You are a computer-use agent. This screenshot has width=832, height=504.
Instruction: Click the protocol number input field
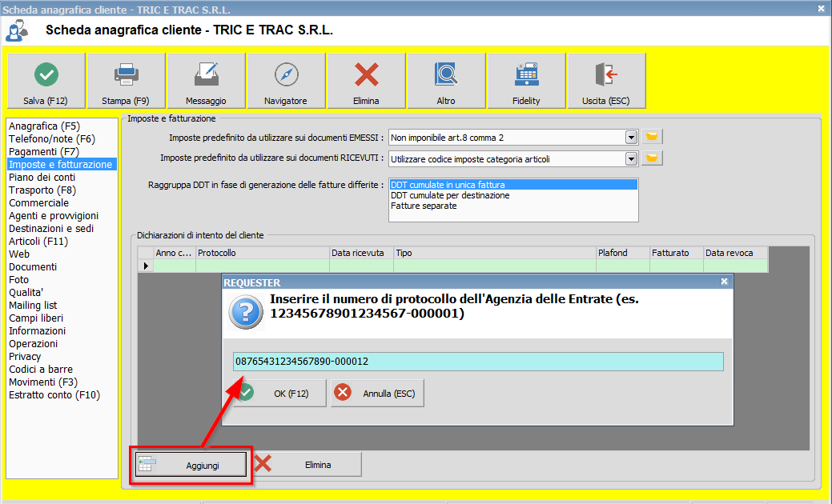click(x=478, y=362)
